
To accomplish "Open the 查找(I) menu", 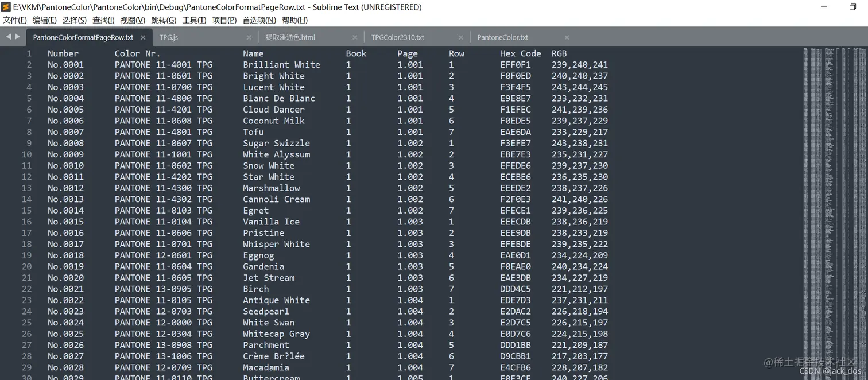I will pyautogui.click(x=103, y=20).
